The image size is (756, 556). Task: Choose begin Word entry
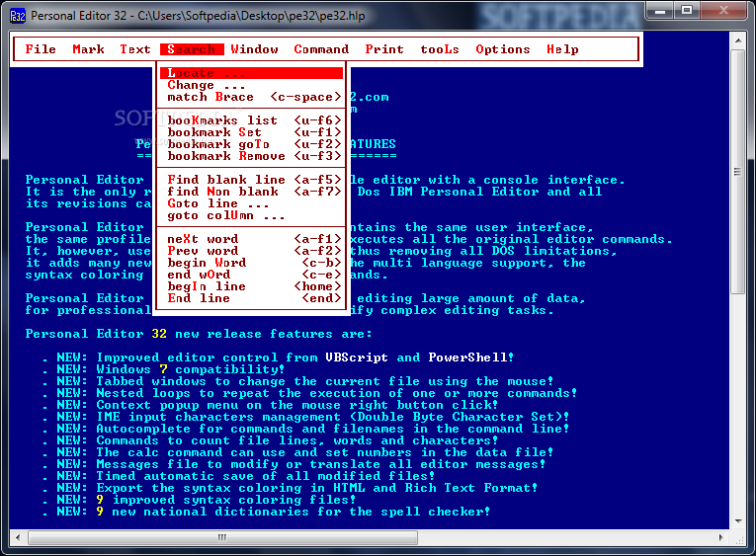coord(251,263)
